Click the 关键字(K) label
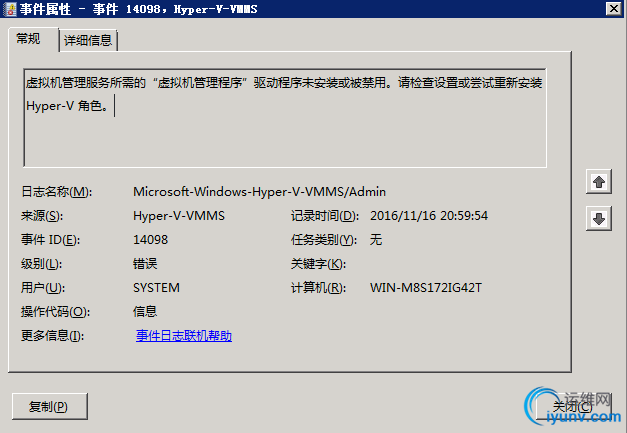 [318, 264]
